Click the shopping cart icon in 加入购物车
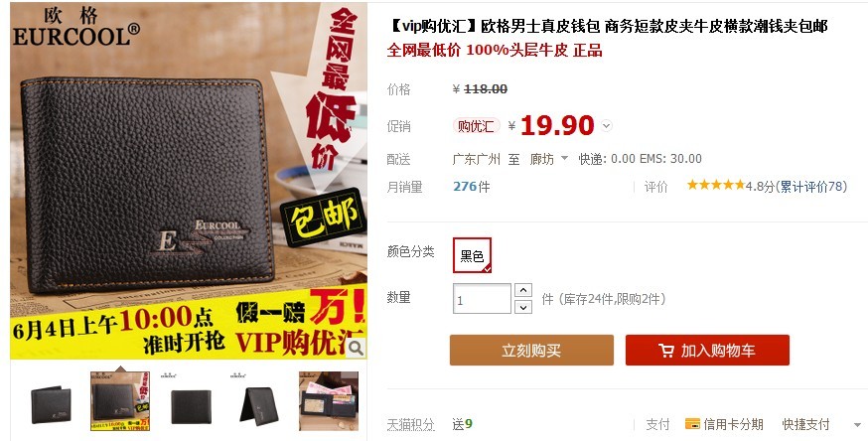 666,351
